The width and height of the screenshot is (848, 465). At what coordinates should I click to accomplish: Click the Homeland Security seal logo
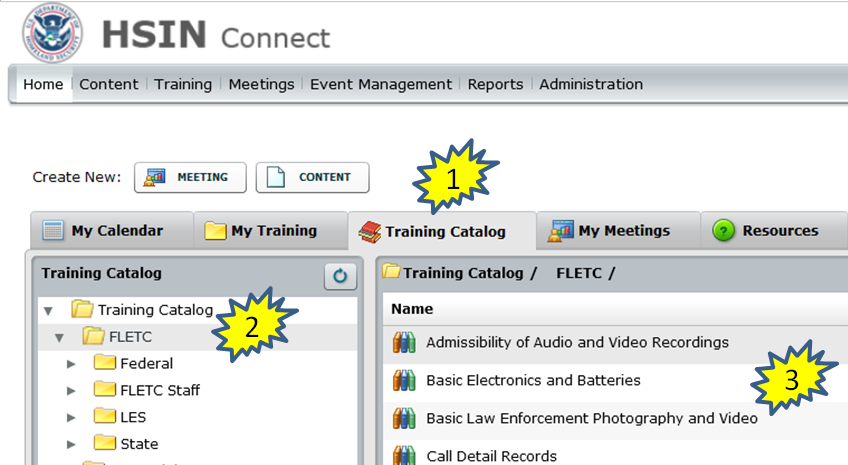pos(52,32)
